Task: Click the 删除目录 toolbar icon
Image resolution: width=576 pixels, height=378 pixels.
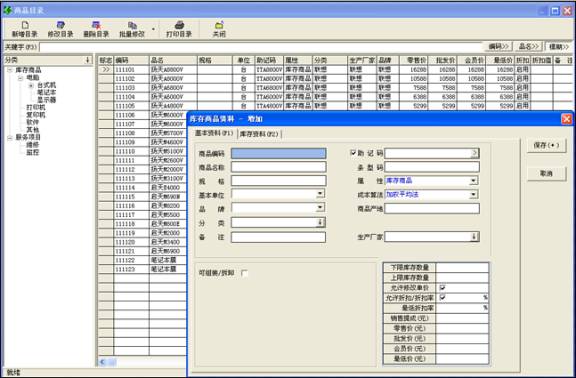Action: 96,25
